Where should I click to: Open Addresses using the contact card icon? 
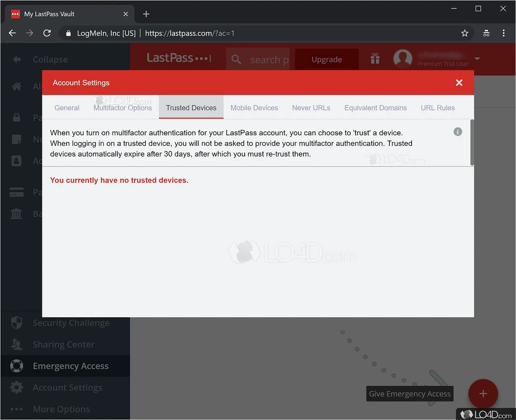(x=16, y=160)
